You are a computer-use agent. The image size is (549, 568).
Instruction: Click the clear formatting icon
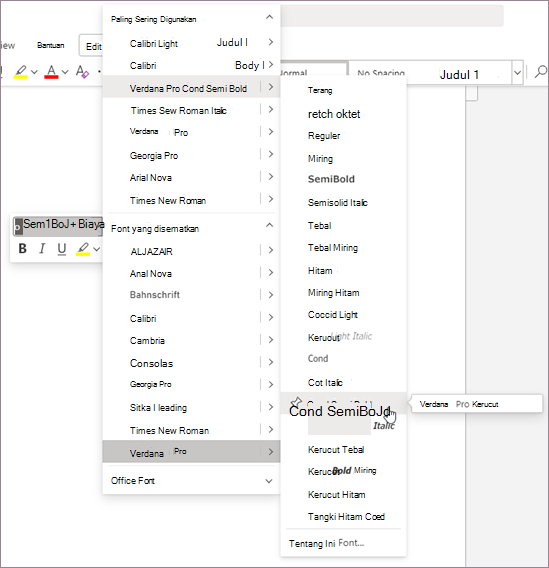tap(82, 71)
